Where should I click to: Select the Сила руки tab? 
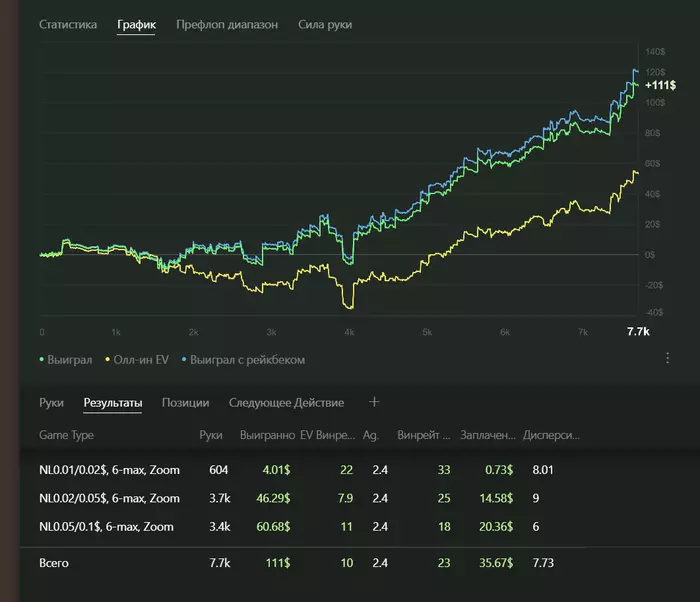[325, 24]
